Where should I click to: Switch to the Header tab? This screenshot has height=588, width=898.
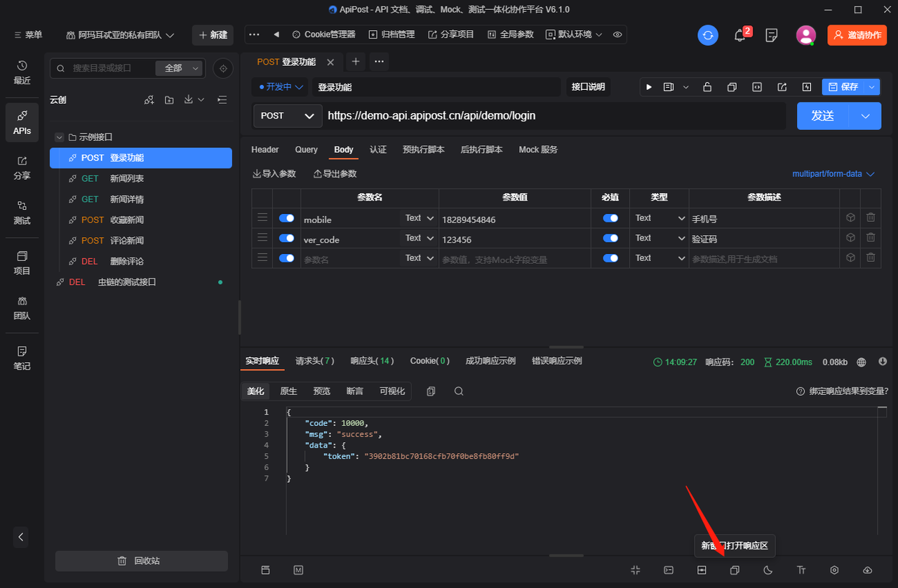point(264,149)
